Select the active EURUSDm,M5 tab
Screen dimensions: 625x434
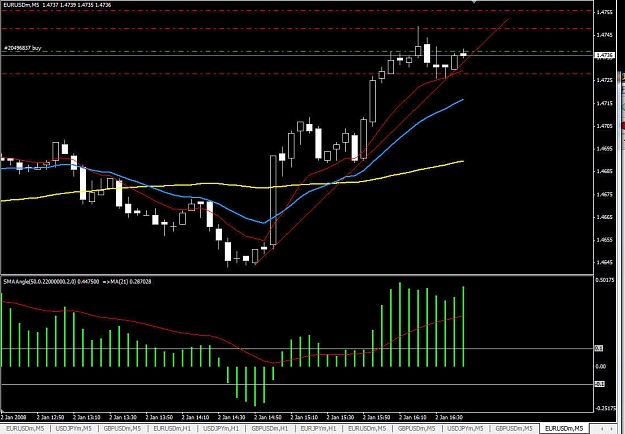pyautogui.click(x=564, y=428)
